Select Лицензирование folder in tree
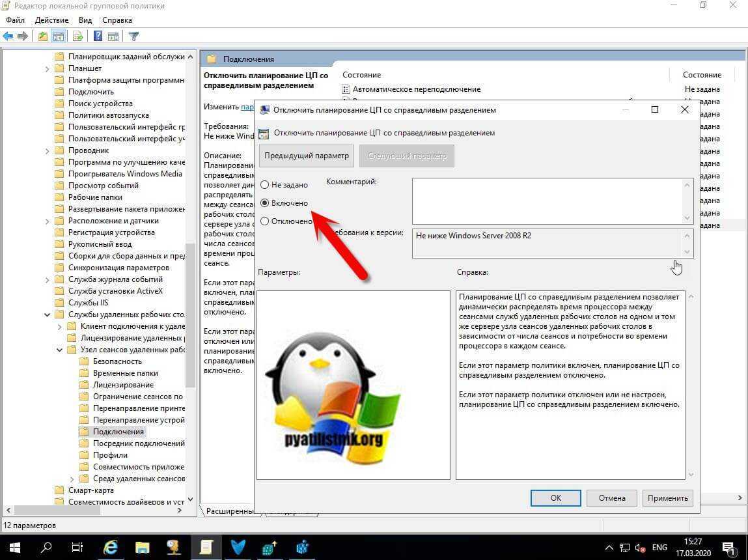The image size is (748, 560). point(123,385)
